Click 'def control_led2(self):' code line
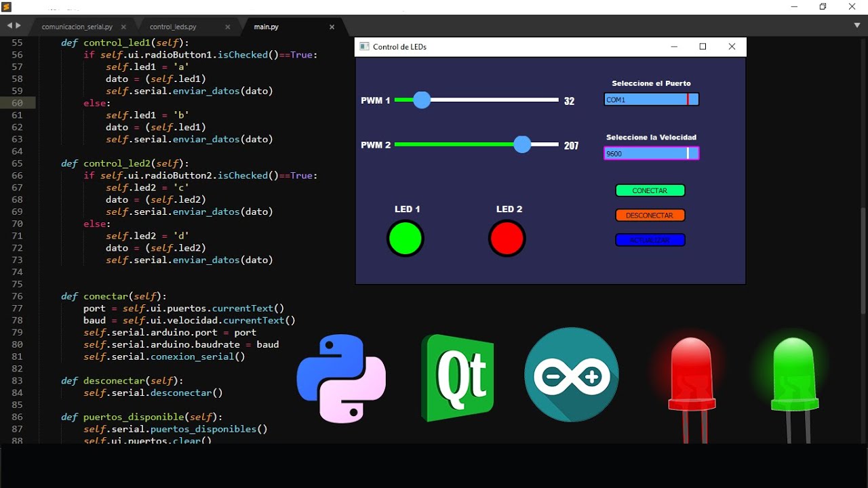Image resolution: width=868 pixels, height=488 pixels. (x=125, y=163)
